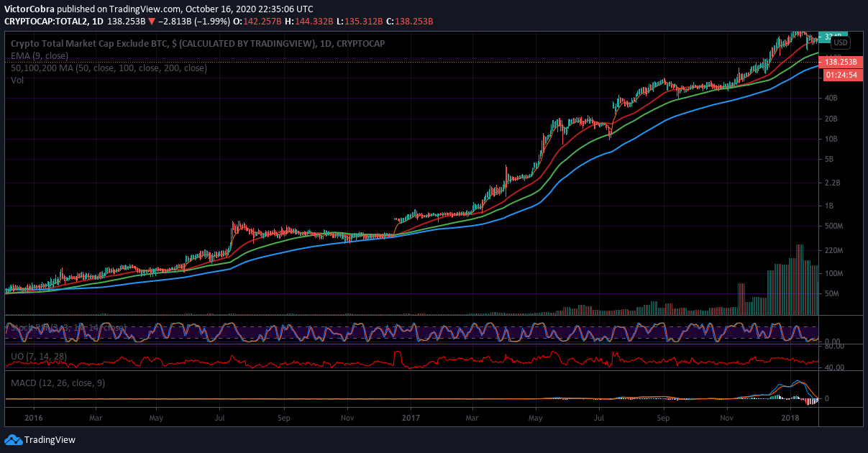Click the 500M price axis label
This screenshot has height=453, width=868.
[x=834, y=226]
